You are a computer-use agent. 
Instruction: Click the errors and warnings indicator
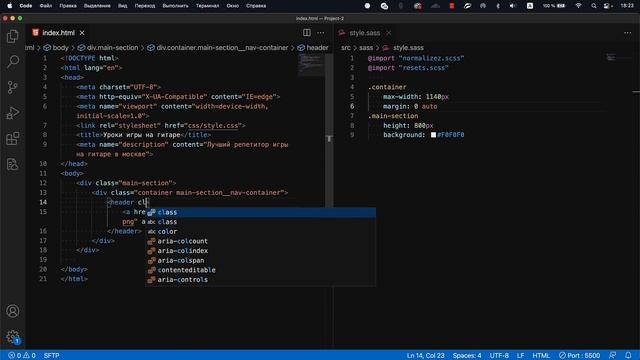[x=22, y=356]
